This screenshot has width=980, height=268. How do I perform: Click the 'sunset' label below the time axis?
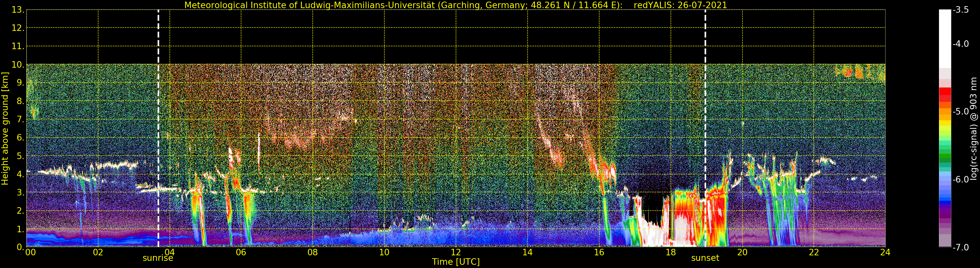[705, 258]
